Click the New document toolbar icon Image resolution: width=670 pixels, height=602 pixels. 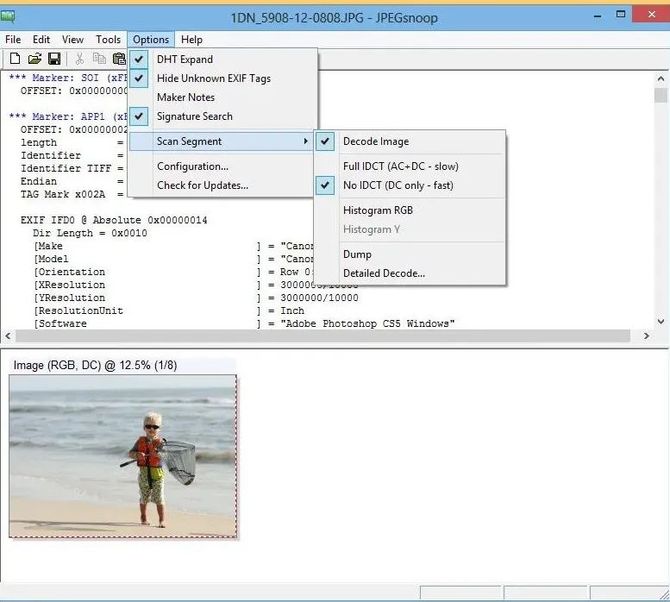(x=15, y=59)
